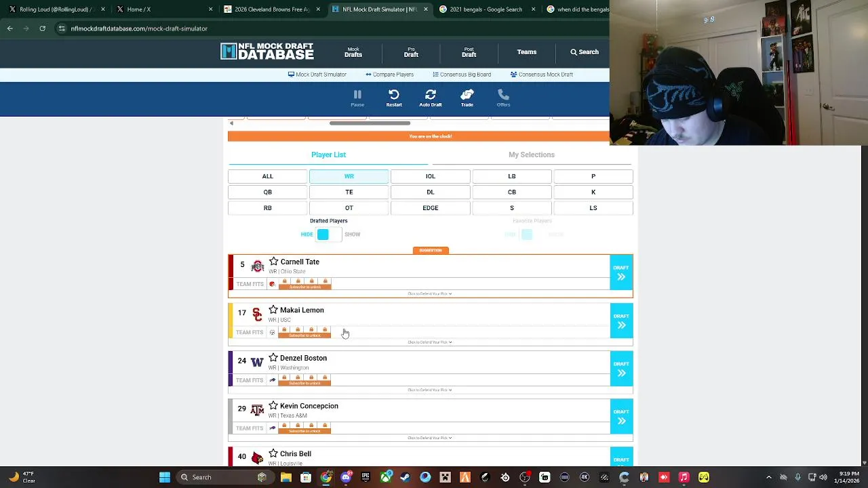
Task: Filter players by RB position
Action: tap(268, 208)
